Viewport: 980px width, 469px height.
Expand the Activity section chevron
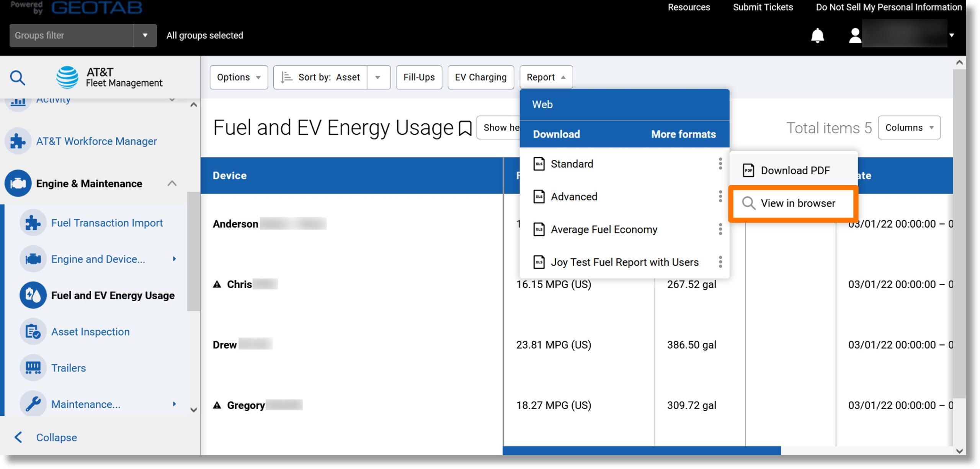(x=172, y=100)
